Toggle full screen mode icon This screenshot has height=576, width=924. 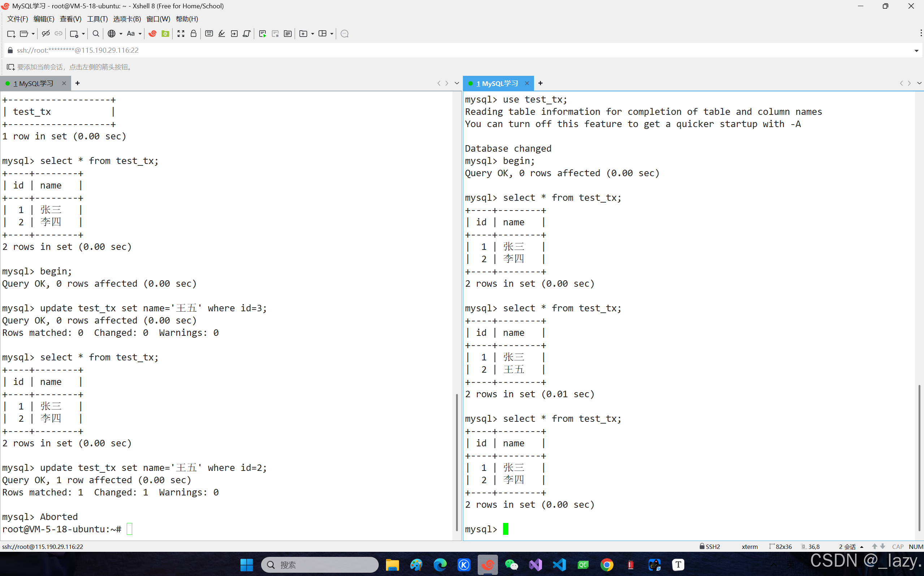click(181, 34)
